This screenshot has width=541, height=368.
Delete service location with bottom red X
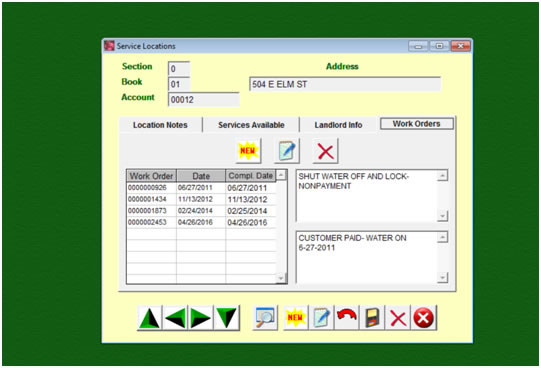pyautogui.click(x=398, y=318)
